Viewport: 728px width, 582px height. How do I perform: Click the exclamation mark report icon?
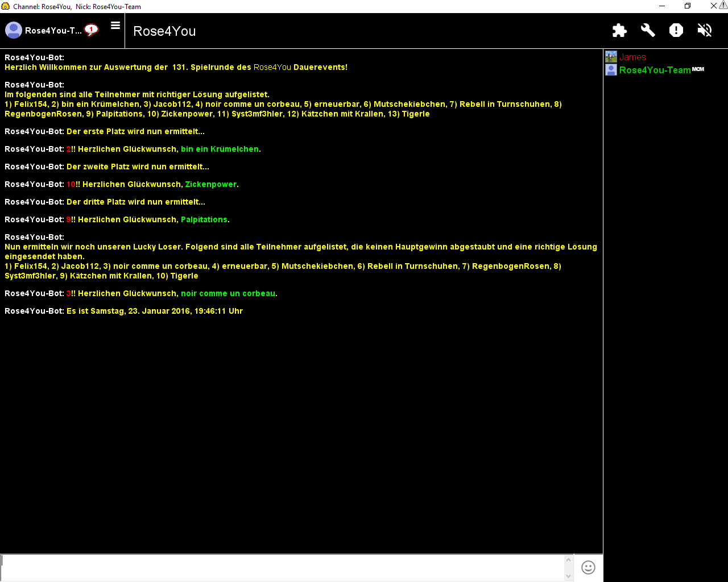pos(676,30)
